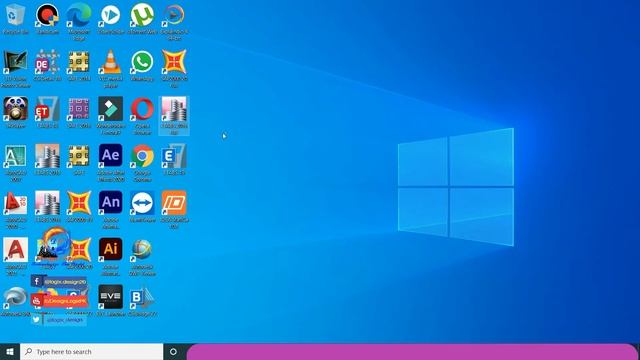640x360 pixels.
Task: Select the purple DE CSiDetail shortcut
Action: pyautogui.click(x=47, y=62)
